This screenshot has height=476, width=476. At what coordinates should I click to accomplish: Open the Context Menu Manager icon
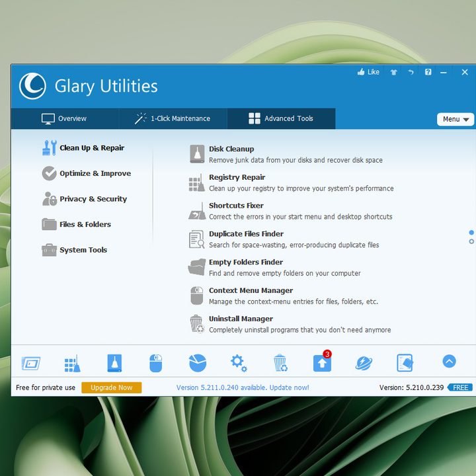[197, 296]
